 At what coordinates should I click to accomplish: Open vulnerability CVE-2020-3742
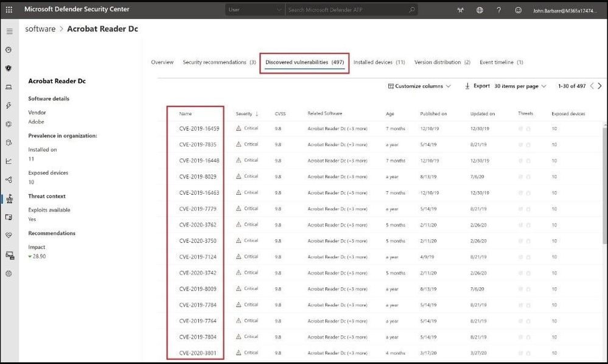pyautogui.click(x=198, y=273)
